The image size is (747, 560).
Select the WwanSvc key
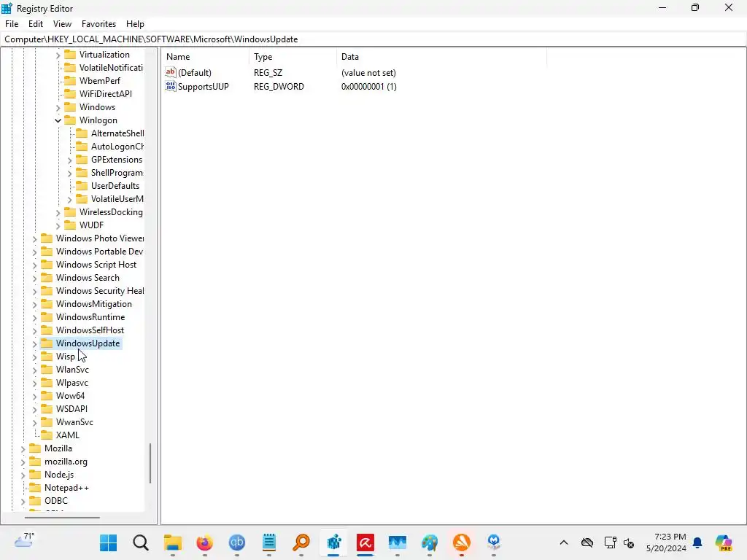(74, 422)
